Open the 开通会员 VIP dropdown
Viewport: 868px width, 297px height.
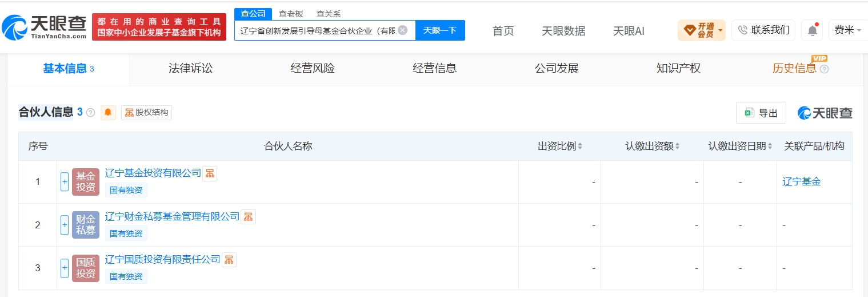pos(702,30)
